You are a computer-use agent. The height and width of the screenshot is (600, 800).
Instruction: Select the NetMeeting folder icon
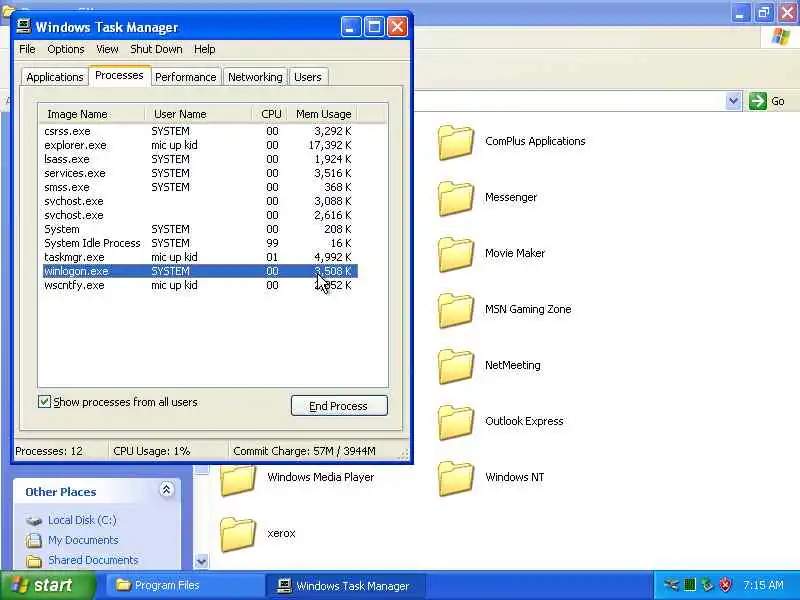point(456,366)
